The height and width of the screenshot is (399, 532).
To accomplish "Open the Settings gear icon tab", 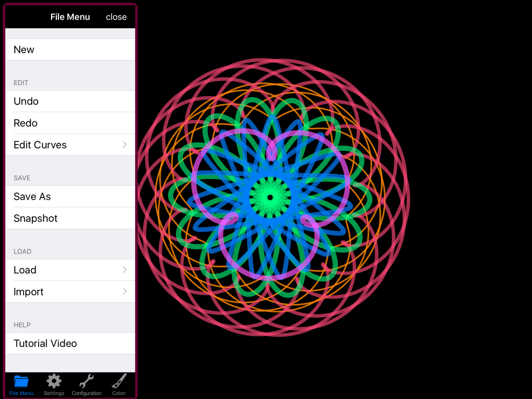I will pos(54,385).
